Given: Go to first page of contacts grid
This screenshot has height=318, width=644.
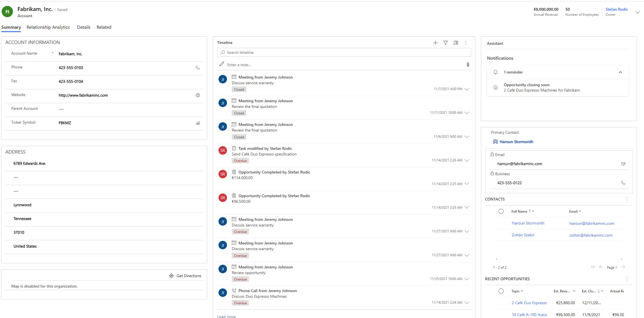Looking at the screenshot, I should pos(593,267).
